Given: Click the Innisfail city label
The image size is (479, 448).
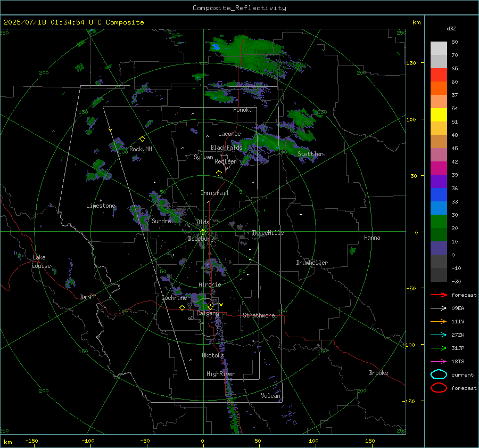Looking at the screenshot, I should (214, 193).
